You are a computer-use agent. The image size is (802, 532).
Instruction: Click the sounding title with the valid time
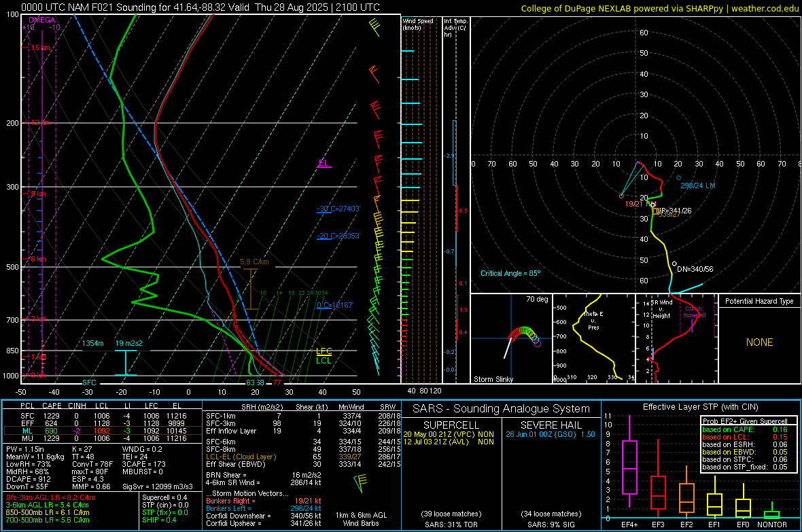pos(201,7)
